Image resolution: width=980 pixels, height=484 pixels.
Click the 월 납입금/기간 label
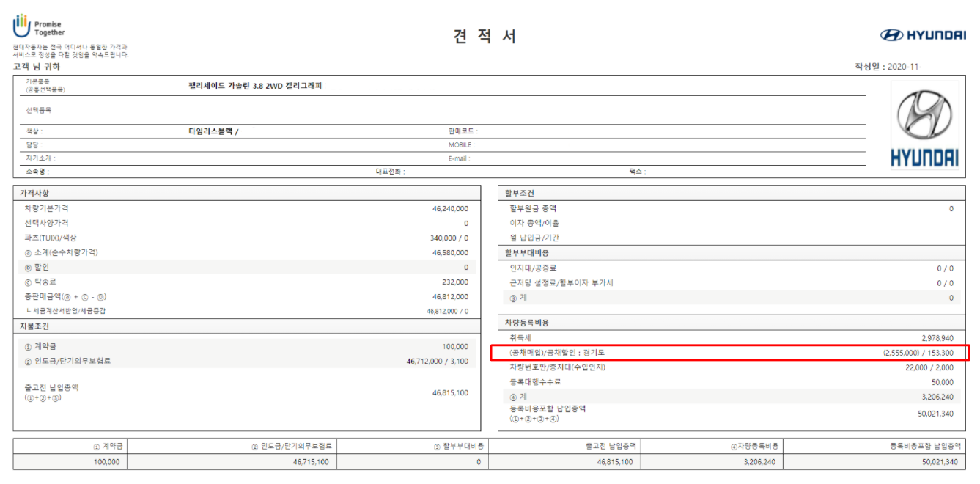pyautogui.click(x=534, y=238)
